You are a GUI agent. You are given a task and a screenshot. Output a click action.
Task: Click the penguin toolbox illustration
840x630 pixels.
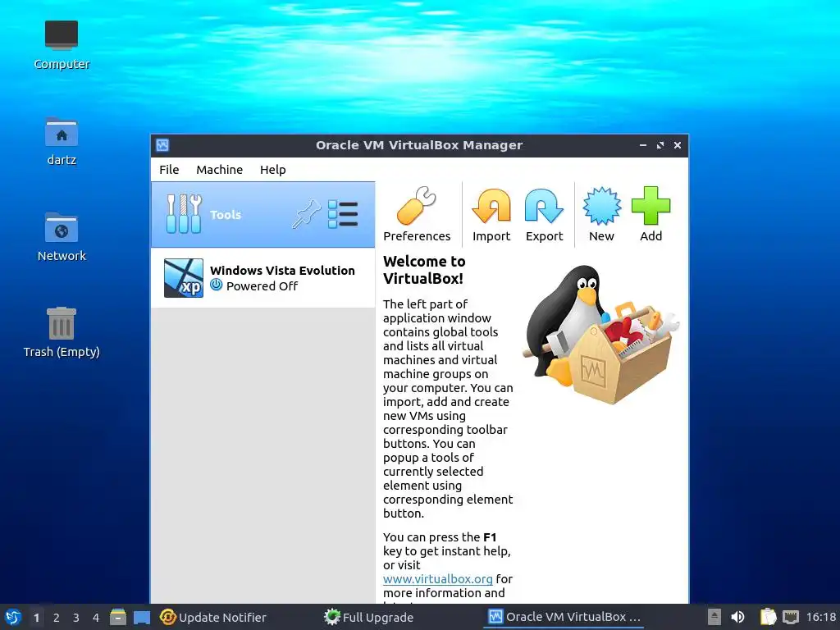(600, 335)
